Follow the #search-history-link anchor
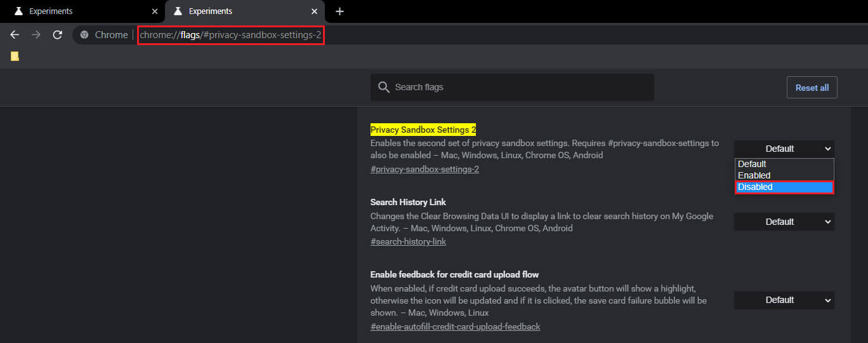 pos(408,241)
